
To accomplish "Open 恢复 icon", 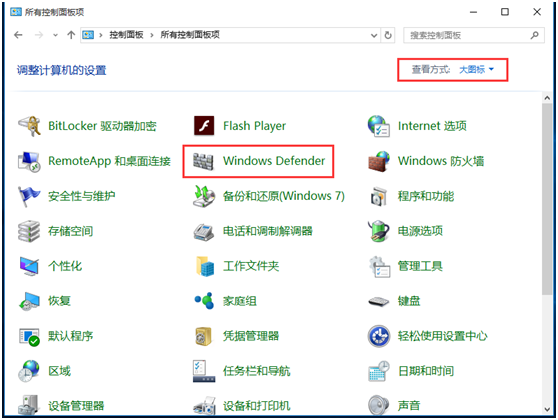I will [x=29, y=301].
